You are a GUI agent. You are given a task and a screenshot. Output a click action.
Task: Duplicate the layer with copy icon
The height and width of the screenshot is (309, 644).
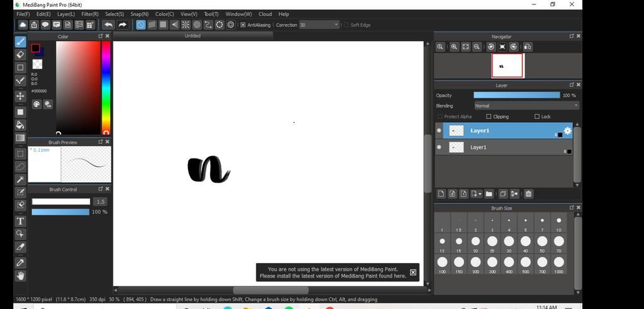pyautogui.click(x=502, y=194)
